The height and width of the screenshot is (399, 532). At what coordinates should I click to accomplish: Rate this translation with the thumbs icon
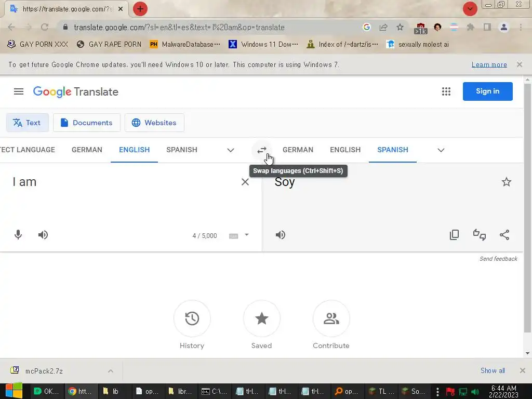[479, 235]
